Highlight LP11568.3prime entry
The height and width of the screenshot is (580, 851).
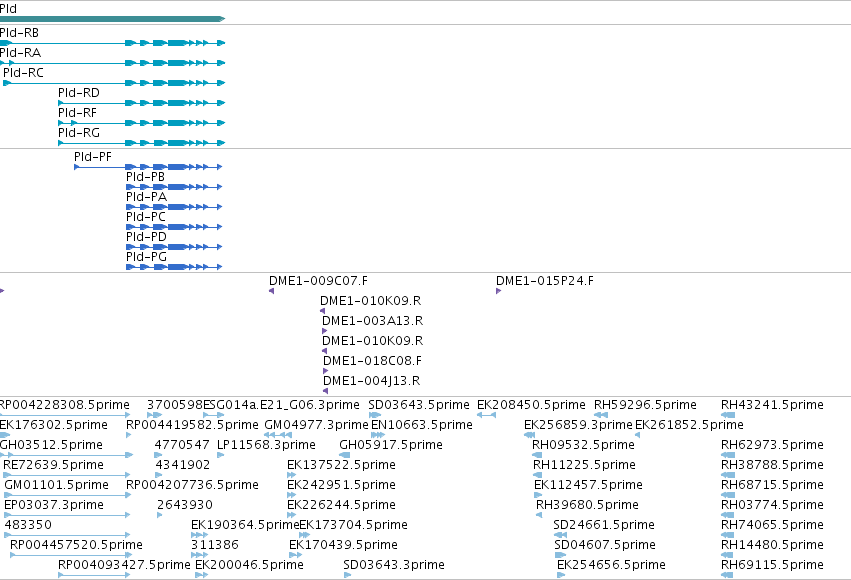pos(266,445)
